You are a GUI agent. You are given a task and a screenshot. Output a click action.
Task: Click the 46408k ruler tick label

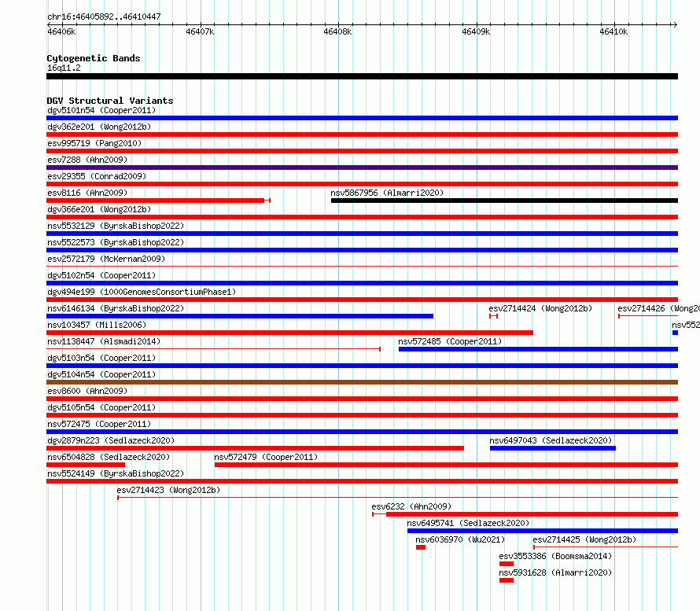(x=337, y=31)
